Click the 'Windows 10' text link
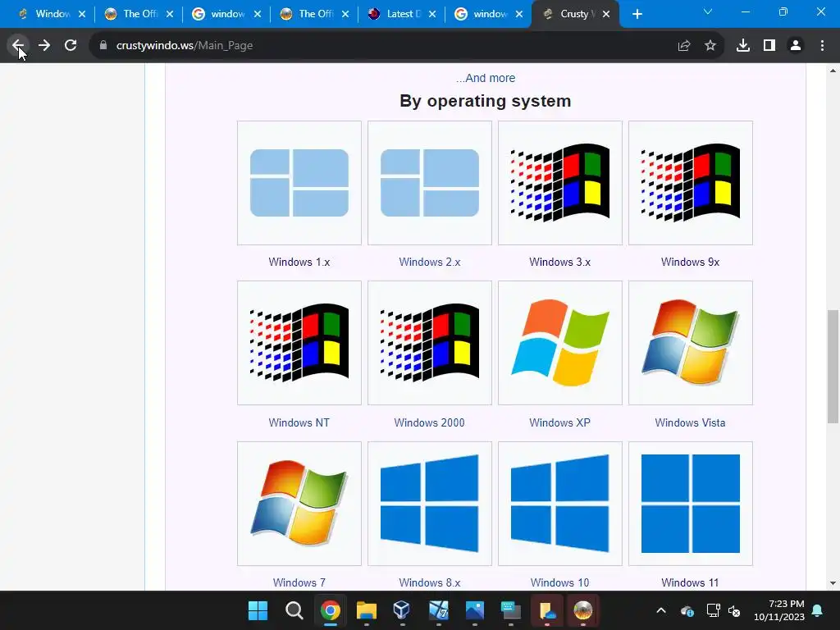The height and width of the screenshot is (630, 840). point(559,582)
